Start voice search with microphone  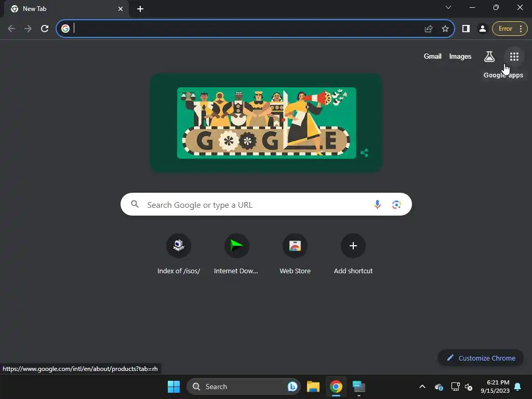[377, 204]
